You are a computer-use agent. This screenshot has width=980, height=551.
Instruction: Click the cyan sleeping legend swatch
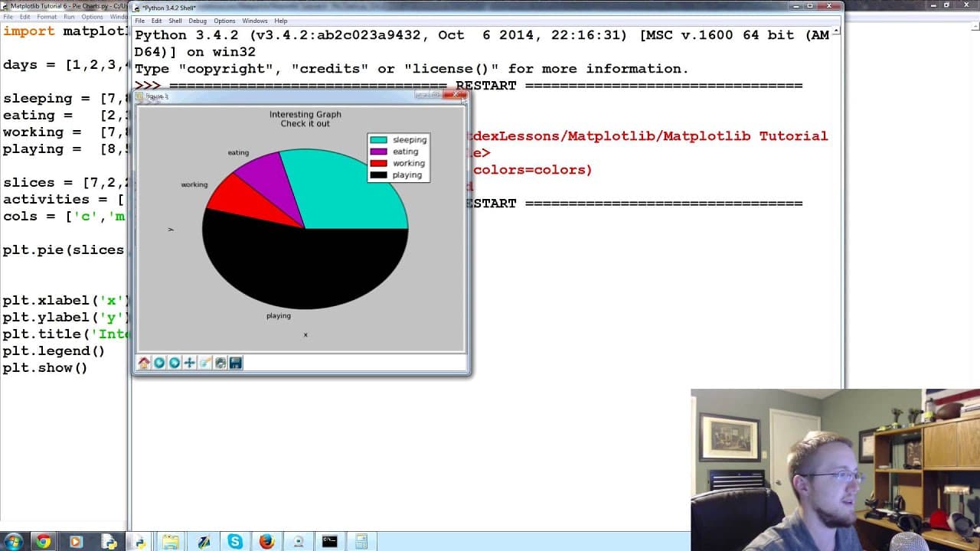click(378, 140)
